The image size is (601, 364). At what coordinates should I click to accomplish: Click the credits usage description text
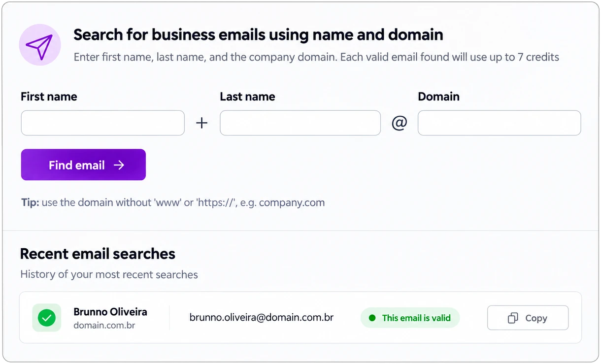[x=316, y=57]
